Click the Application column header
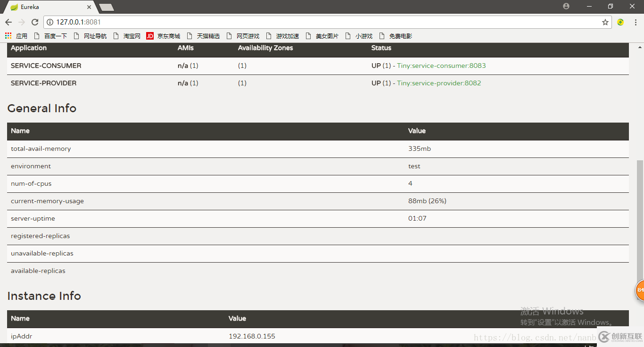 pos(29,48)
